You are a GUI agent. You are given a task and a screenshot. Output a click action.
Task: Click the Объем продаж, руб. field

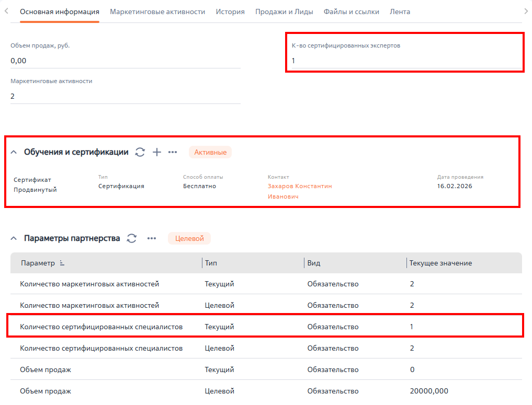[x=125, y=61]
